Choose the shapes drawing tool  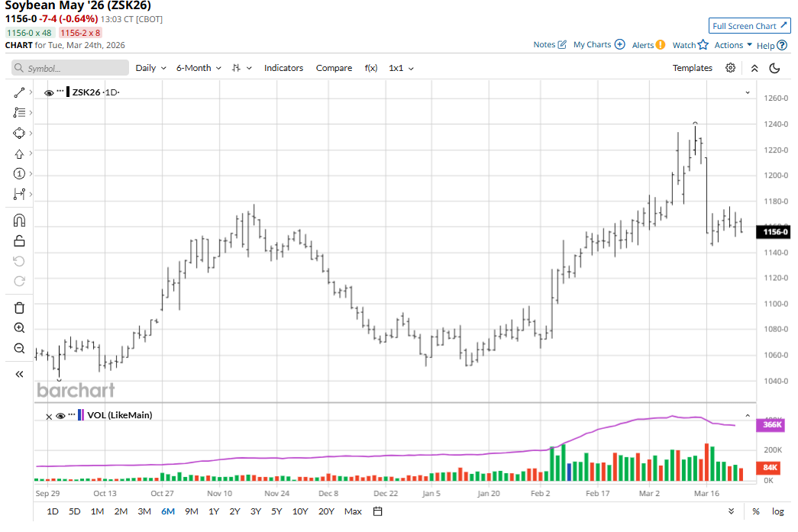pyautogui.click(x=19, y=134)
